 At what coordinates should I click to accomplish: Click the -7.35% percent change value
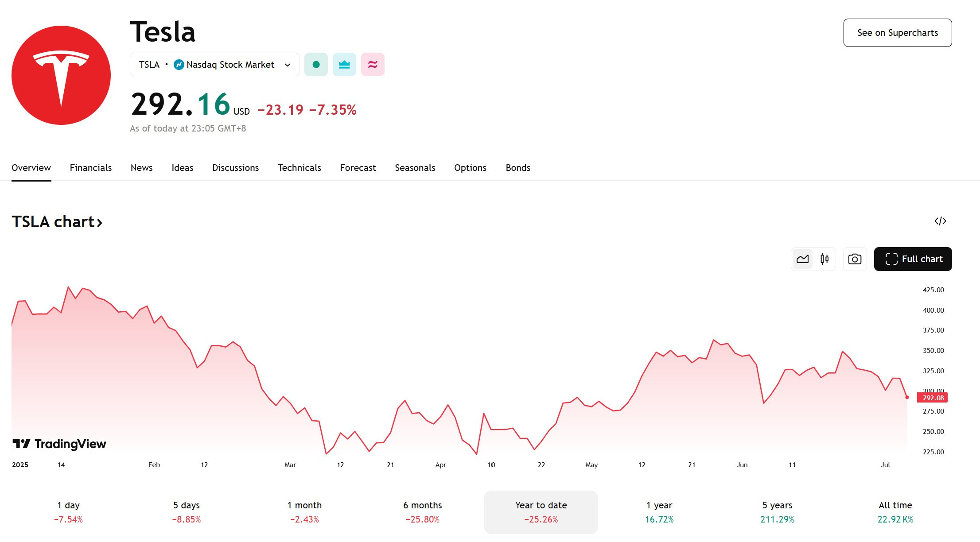(333, 110)
